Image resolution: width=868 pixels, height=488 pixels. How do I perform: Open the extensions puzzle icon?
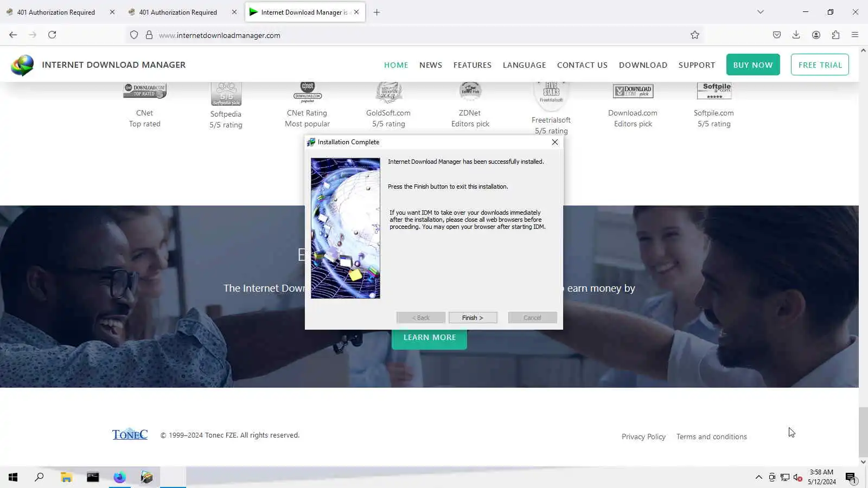pos(835,35)
